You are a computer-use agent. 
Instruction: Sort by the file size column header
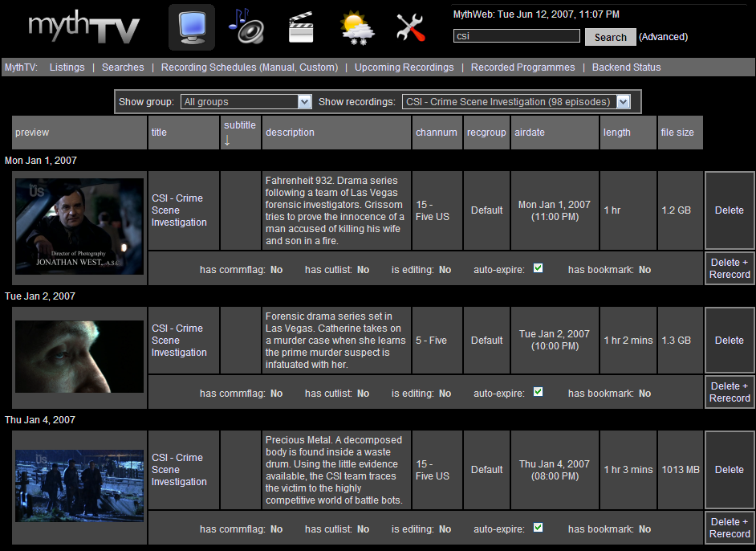(677, 133)
